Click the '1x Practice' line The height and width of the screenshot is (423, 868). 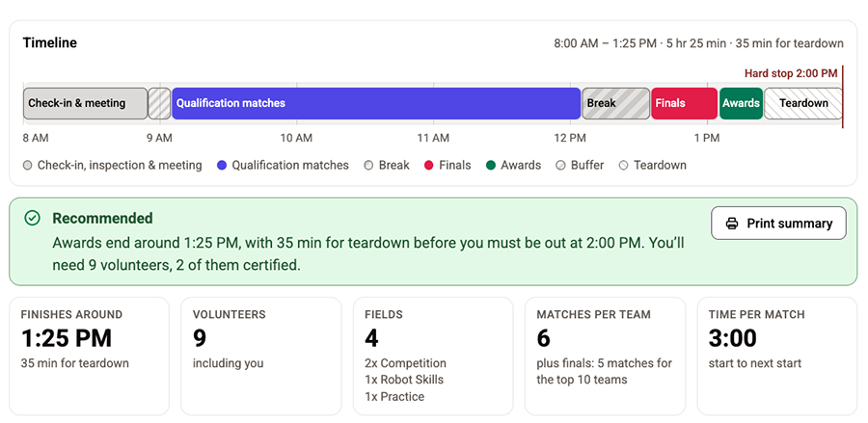pyautogui.click(x=394, y=396)
